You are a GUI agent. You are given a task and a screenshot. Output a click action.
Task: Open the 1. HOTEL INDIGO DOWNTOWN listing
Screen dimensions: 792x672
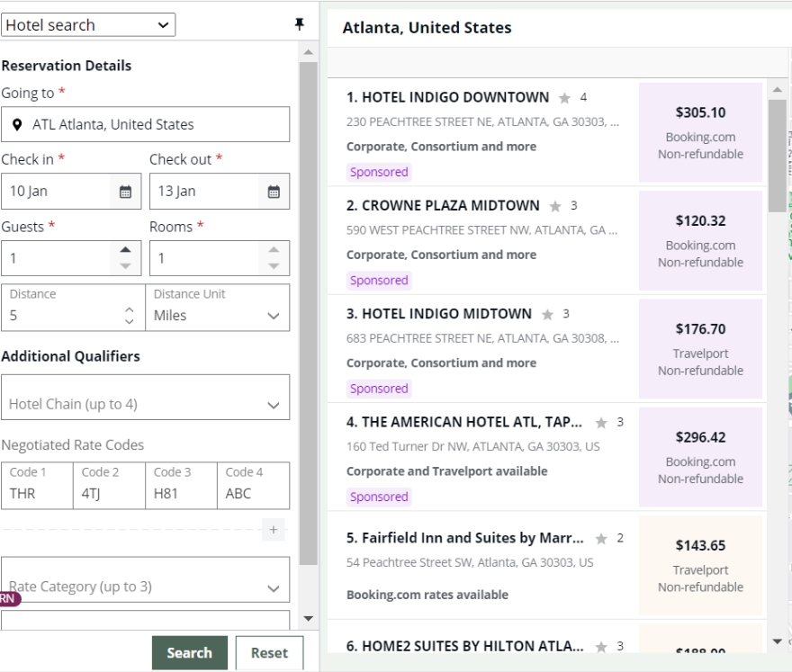click(x=447, y=97)
